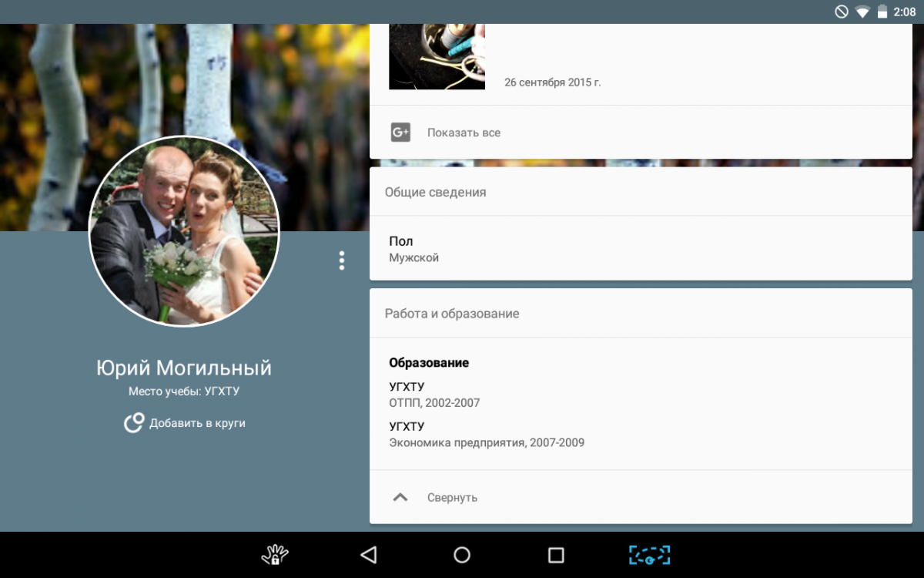This screenshot has height=578, width=924.
Task: Open the three-dot overflow menu
Action: 341,260
